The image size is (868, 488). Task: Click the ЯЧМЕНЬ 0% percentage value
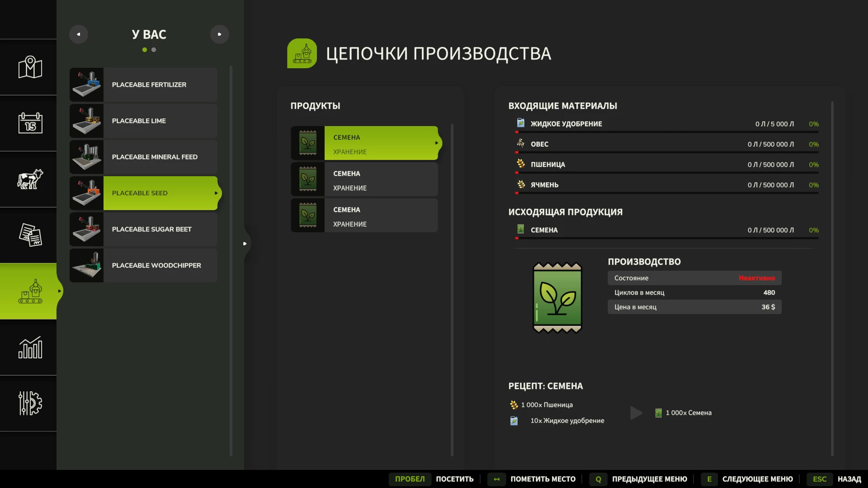pyautogui.click(x=814, y=185)
